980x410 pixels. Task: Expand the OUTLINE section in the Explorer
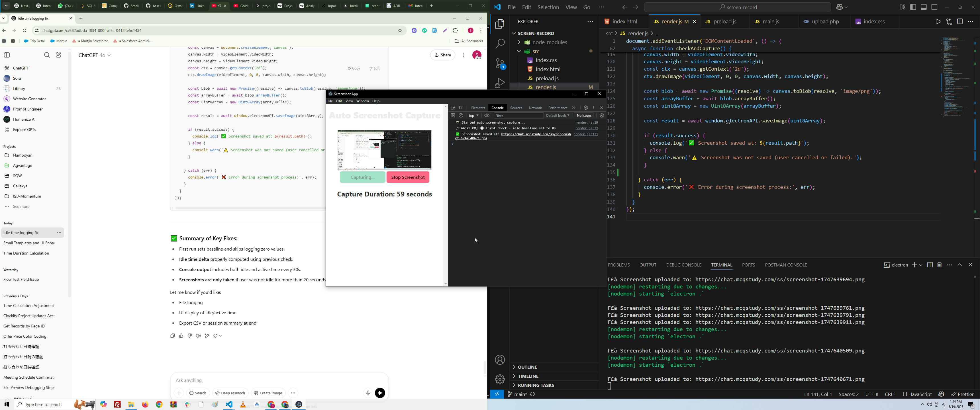[x=527, y=367]
